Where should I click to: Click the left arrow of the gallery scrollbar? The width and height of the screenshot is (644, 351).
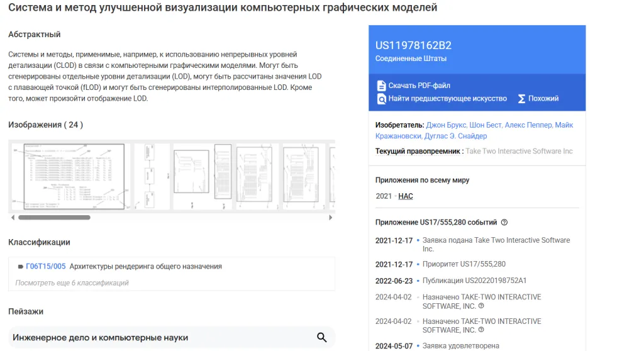click(x=13, y=218)
